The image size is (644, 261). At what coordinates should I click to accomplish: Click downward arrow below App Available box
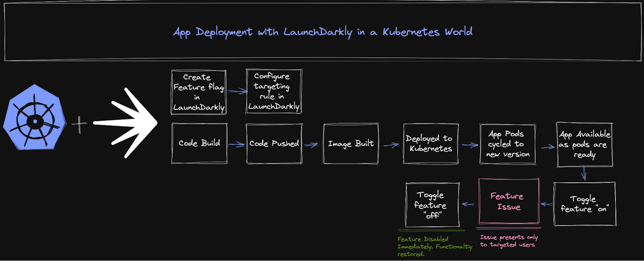coord(584,174)
